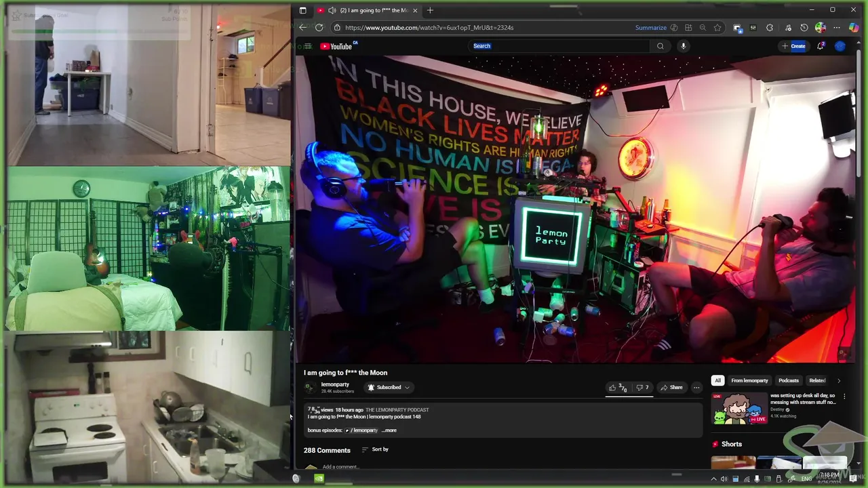Open the volume speaker icon in system tray

(724, 479)
